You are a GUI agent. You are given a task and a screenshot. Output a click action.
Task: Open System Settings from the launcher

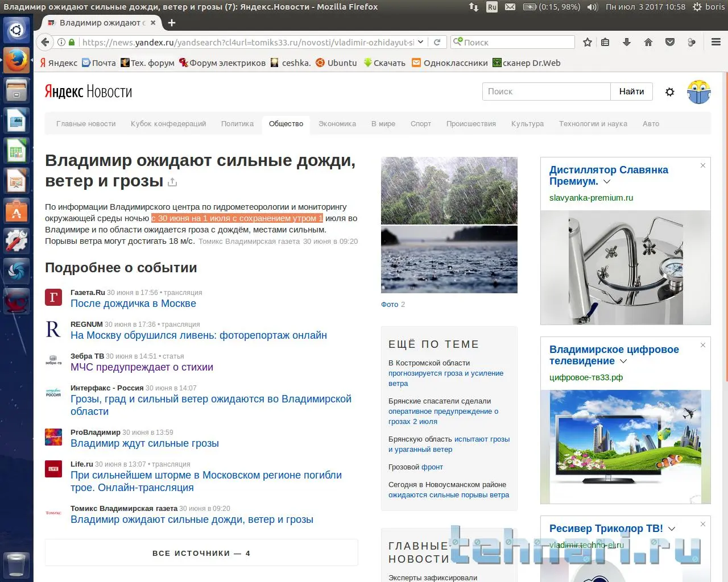tap(16, 242)
